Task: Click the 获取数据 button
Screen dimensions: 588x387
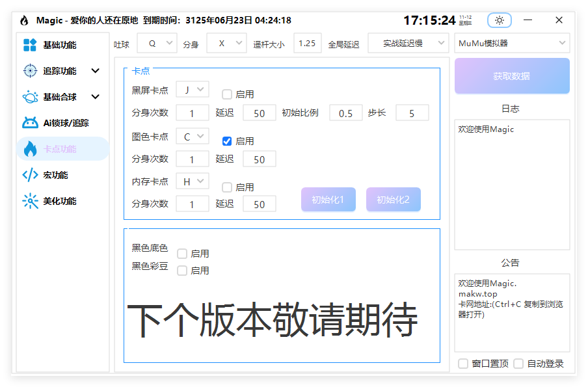Action: 512,76
